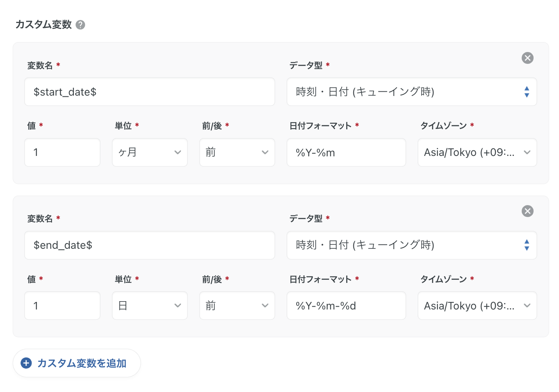
Task: Click the date format field showing %Y-%m-%d
Action: pos(346,306)
